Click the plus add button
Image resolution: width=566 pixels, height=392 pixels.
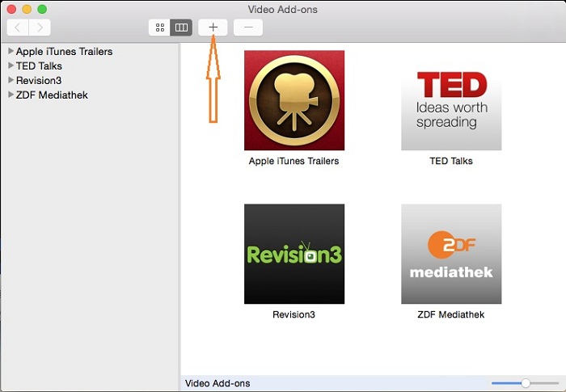[213, 27]
